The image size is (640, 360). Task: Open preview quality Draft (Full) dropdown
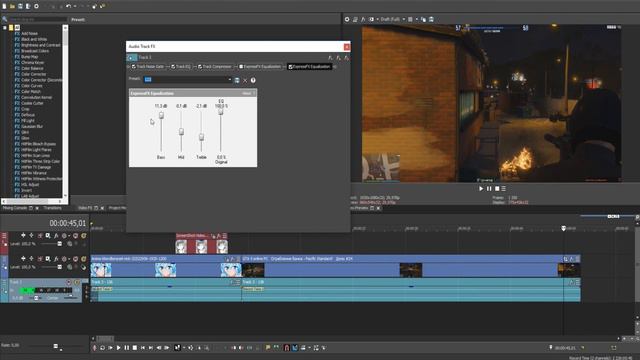(393, 19)
